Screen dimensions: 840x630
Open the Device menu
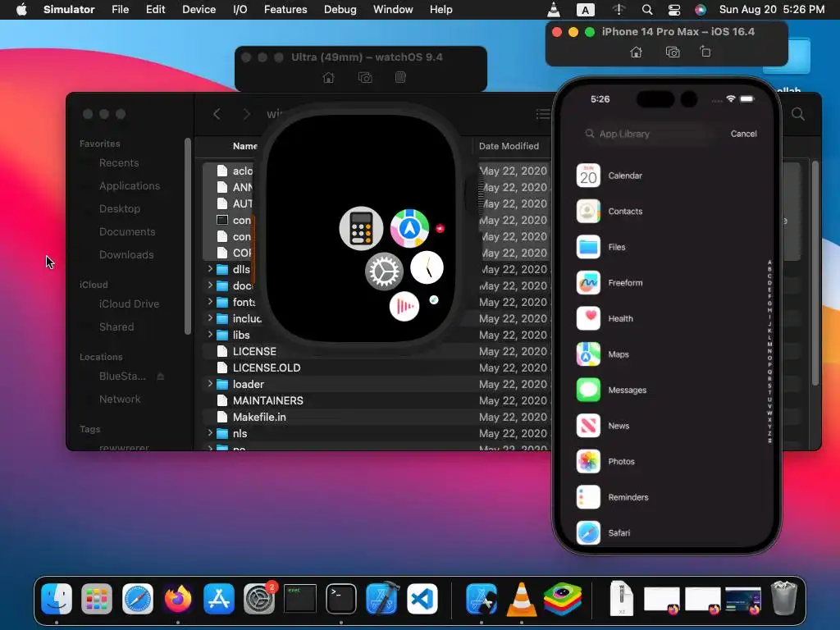click(199, 10)
